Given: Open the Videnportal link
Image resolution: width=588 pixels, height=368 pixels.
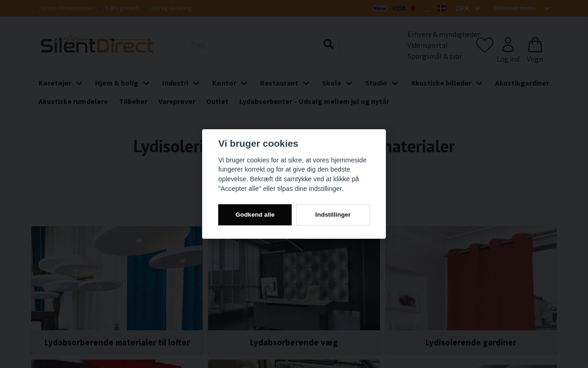Looking at the screenshot, I should 427,45.
